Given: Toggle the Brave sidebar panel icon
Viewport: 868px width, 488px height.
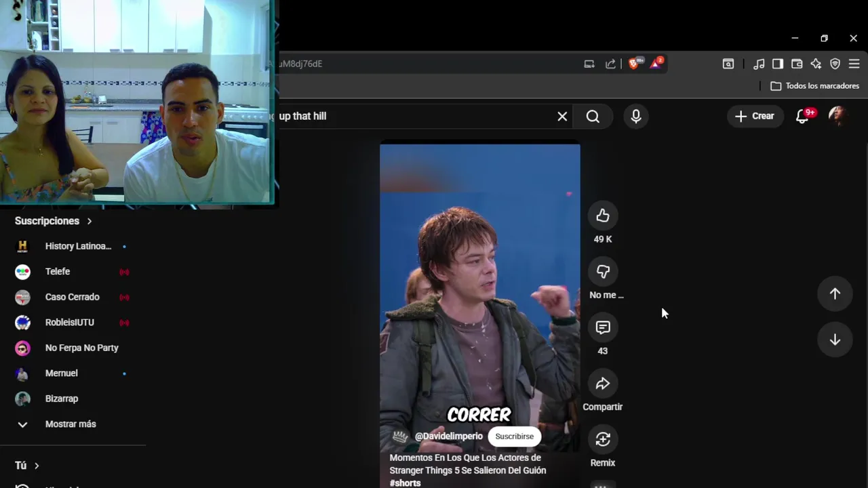Looking at the screenshot, I should pos(778,64).
